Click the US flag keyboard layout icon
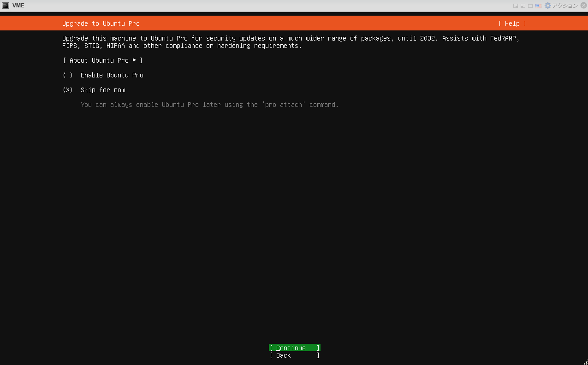This screenshot has height=365, width=588. pyautogui.click(x=537, y=5)
